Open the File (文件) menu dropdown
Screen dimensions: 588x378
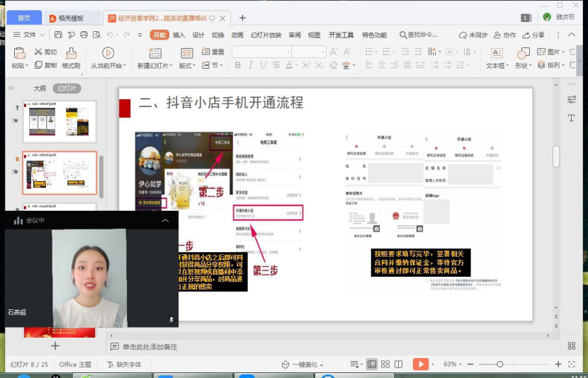[x=29, y=35]
